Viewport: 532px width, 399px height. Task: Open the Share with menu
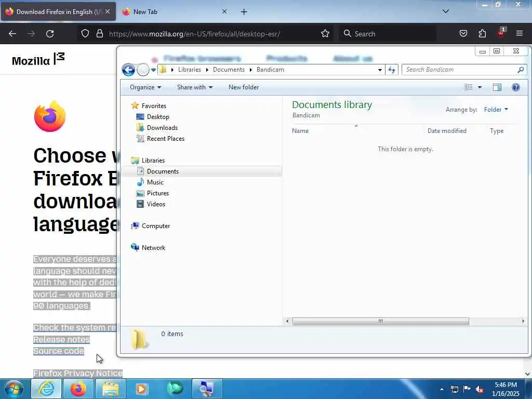[x=195, y=87]
